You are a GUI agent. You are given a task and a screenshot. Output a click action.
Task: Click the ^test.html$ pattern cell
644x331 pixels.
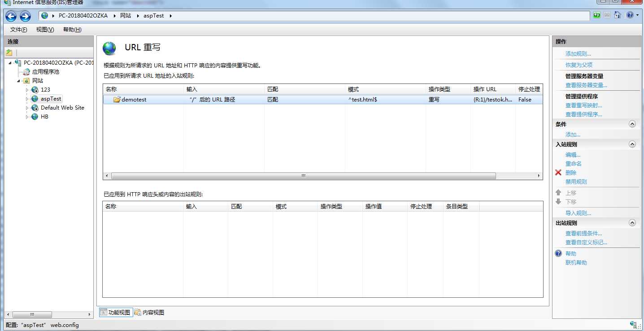pyautogui.click(x=363, y=100)
